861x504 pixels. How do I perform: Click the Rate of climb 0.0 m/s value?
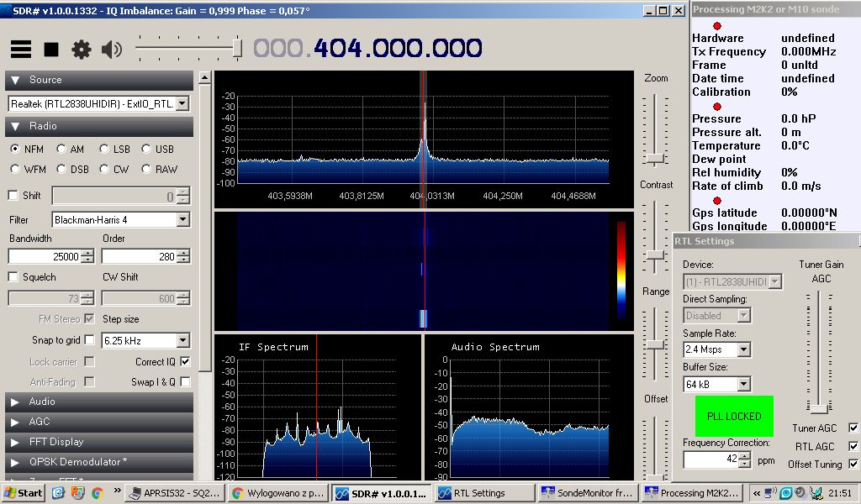[x=800, y=186]
